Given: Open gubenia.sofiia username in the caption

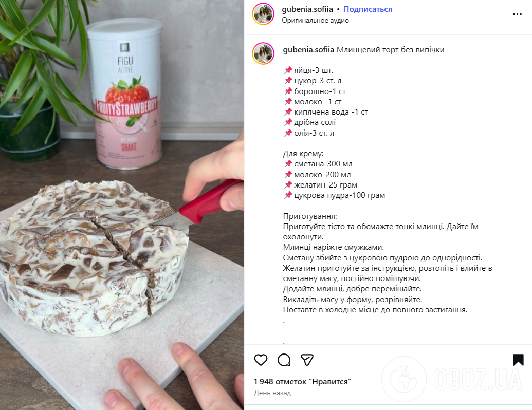Looking at the screenshot, I should (308, 50).
